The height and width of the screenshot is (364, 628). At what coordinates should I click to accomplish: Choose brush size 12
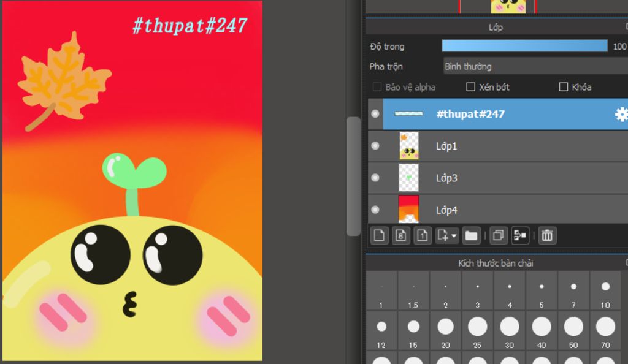(x=381, y=331)
